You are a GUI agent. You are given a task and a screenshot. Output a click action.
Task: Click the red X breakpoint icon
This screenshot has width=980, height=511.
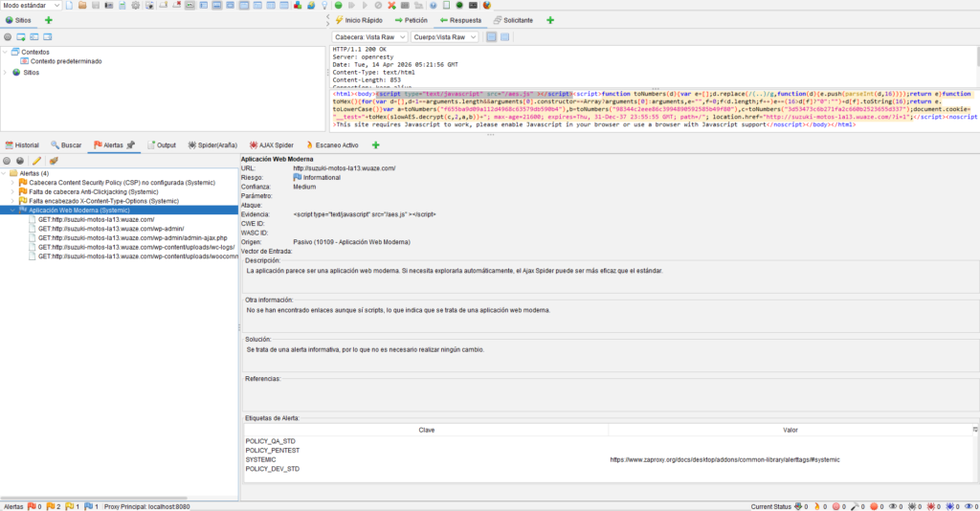tap(391, 5)
